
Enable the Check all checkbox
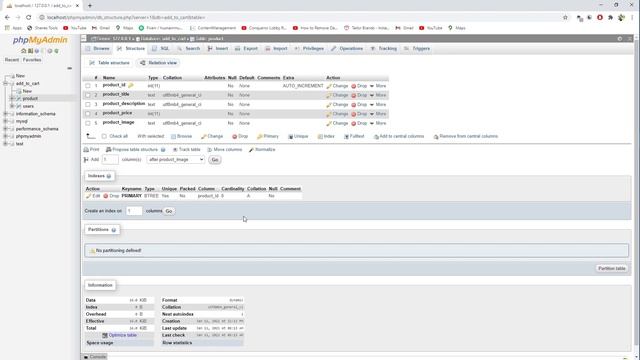pos(104,136)
